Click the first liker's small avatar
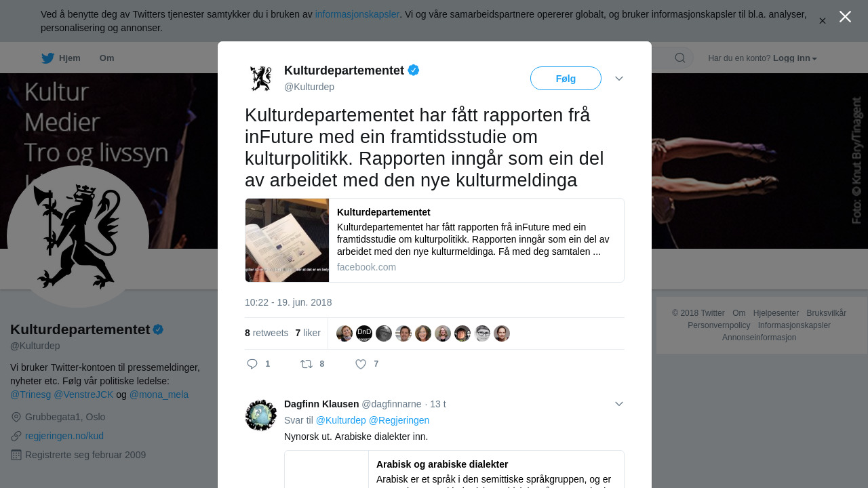This screenshot has width=868, height=488. point(344,333)
